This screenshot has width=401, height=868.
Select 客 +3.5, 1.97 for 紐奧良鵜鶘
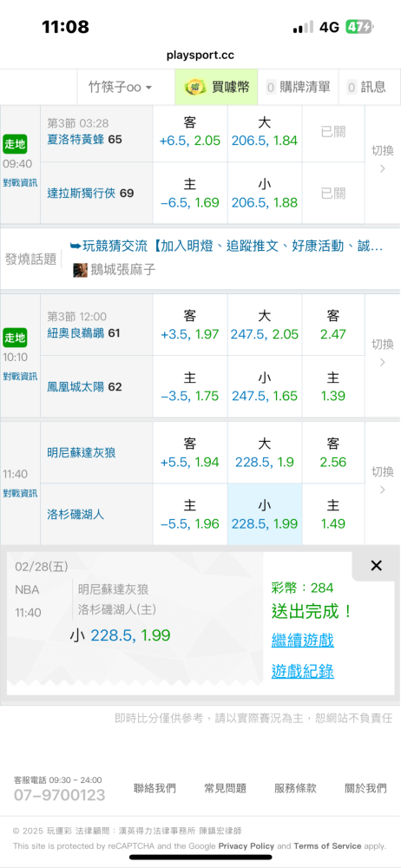pyautogui.click(x=190, y=325)
